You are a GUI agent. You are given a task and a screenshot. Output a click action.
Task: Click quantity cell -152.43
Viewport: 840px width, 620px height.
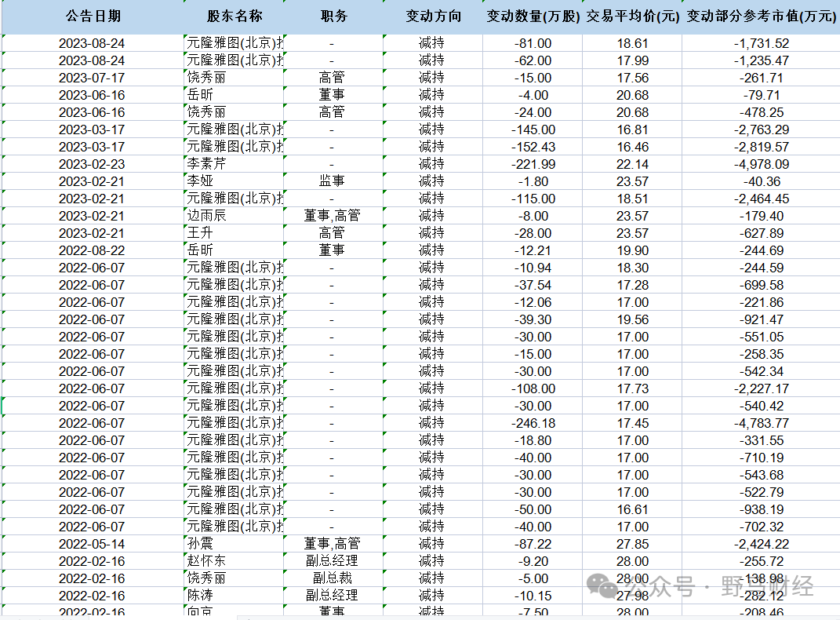tap(533, 147)
